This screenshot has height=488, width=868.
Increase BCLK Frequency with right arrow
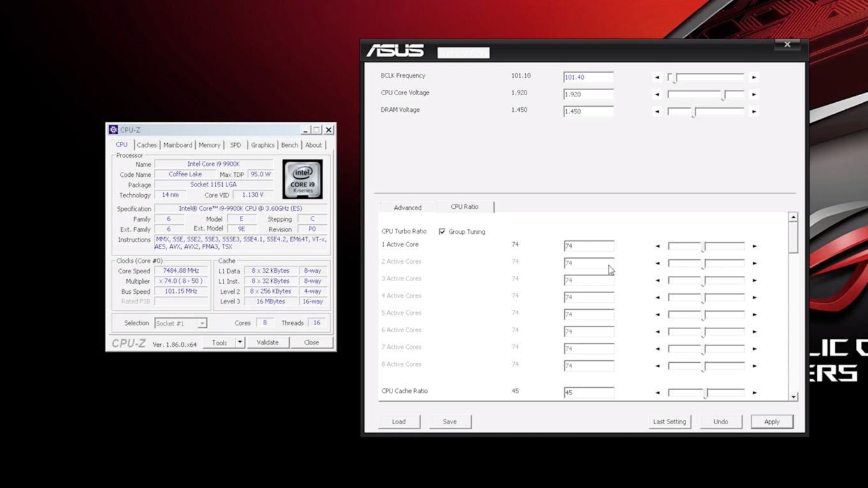coord(754,77)
